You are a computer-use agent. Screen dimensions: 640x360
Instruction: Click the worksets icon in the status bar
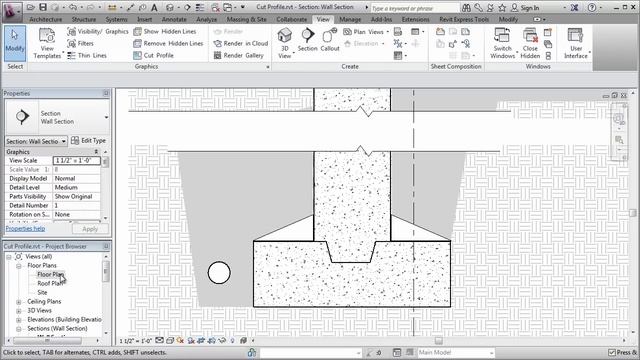pyautogui.click(x=251, y=353)
